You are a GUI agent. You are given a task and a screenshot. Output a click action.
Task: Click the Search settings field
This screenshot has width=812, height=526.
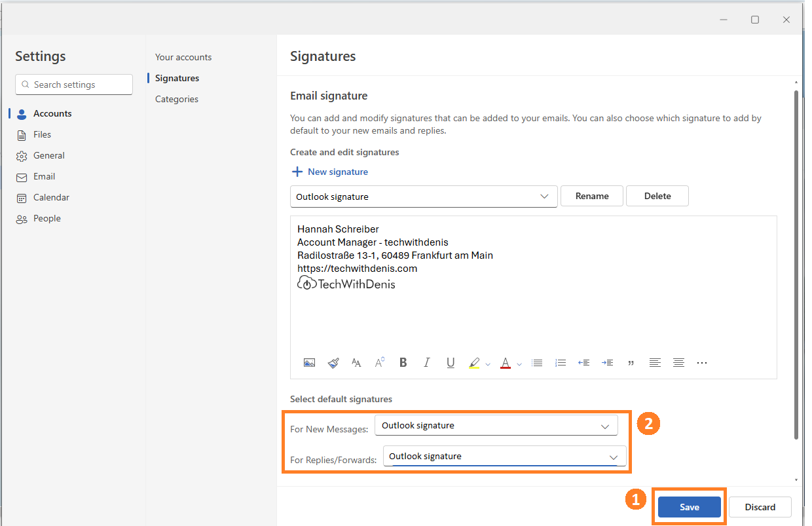[x=74, y=85]
